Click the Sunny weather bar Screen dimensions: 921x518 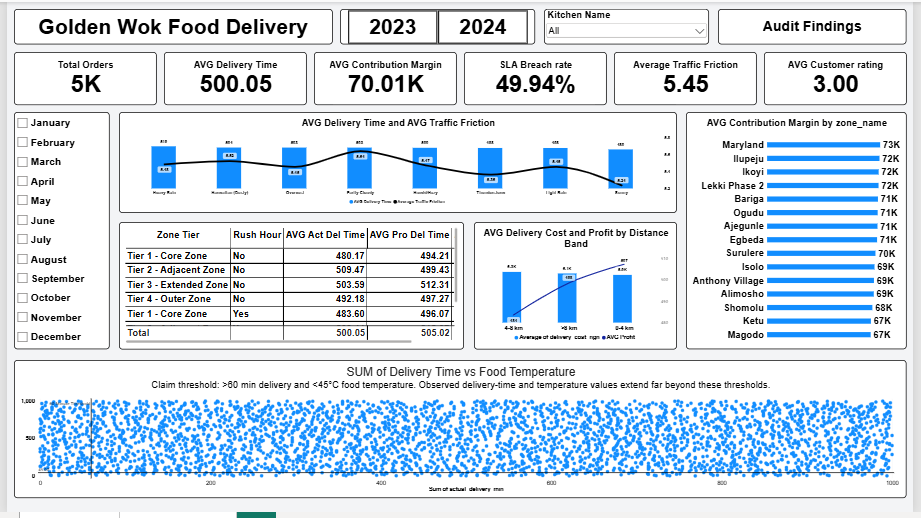point(620,169)
